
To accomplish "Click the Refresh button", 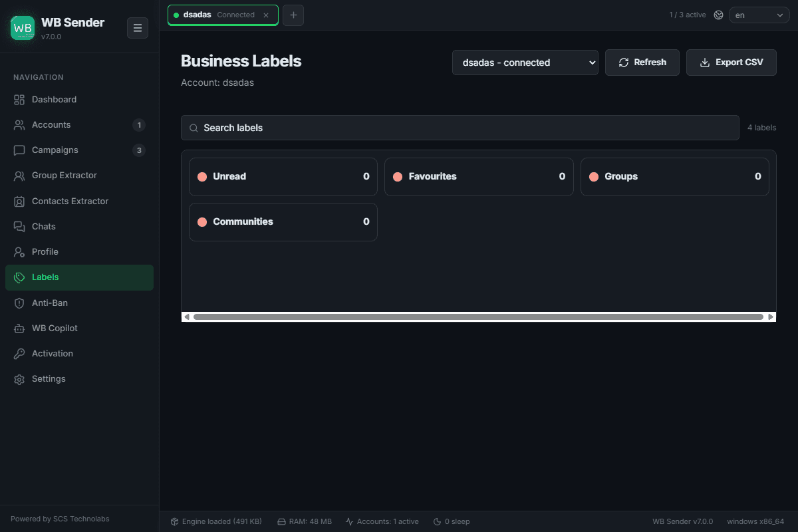I will click(642, 63).
